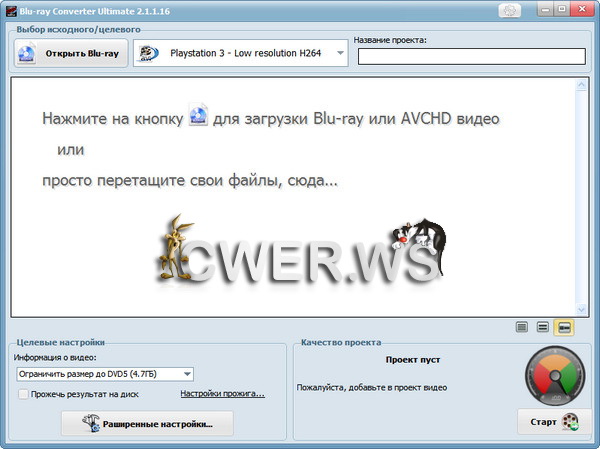This screenshot has width=600, height=449.
Task: Expand the 'Ограничить размер до DVD5' dropdown
Action: pos(186,374)
